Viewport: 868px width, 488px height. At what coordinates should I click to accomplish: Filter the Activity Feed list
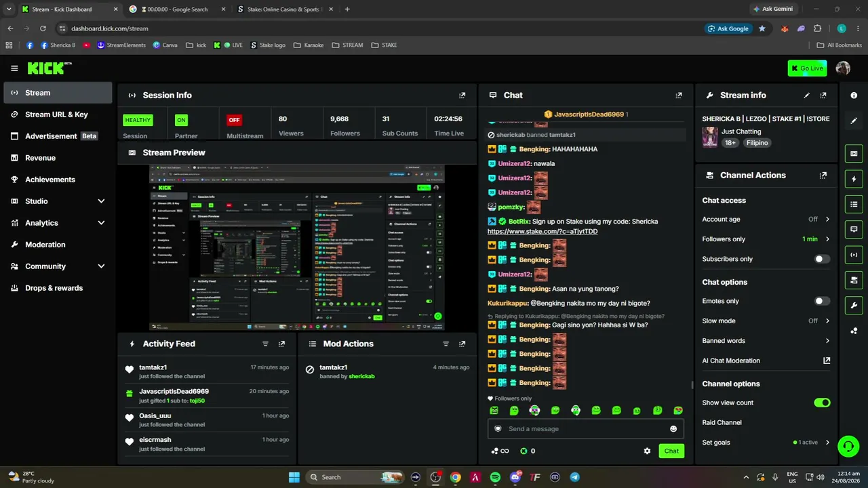(x=265, y=344)
